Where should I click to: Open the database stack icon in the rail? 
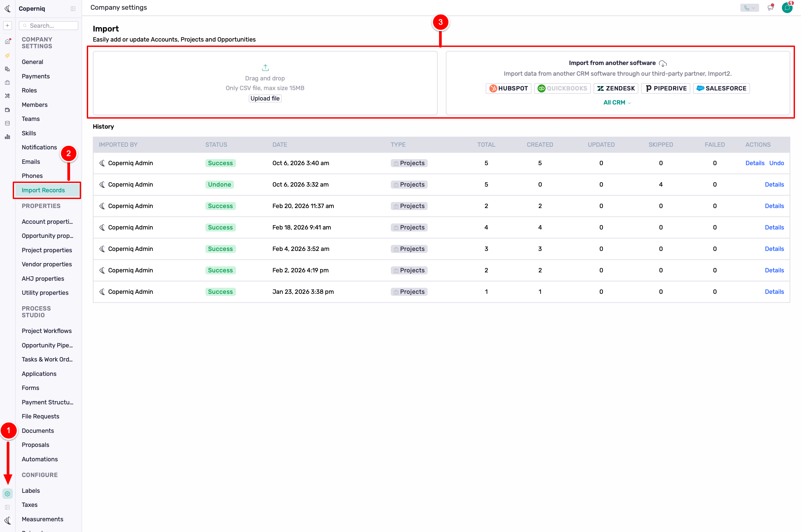click(x=7, y=123)
